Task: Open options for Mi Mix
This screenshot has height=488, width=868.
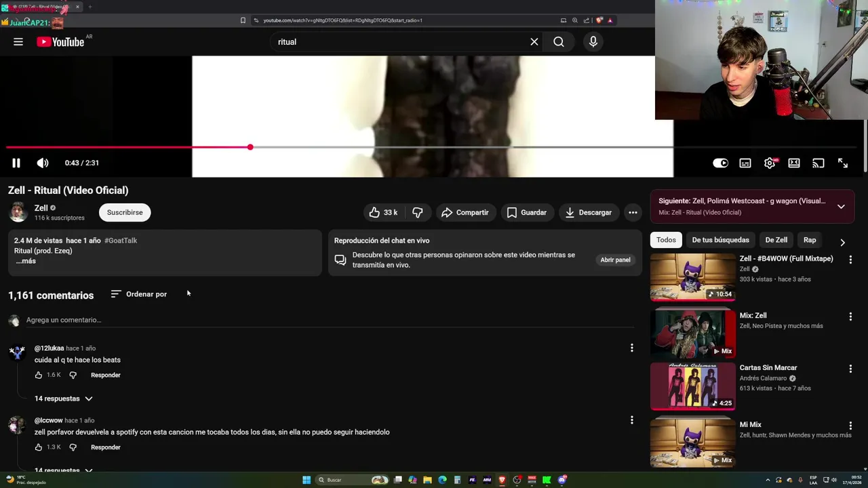Action: click(850, 426)
